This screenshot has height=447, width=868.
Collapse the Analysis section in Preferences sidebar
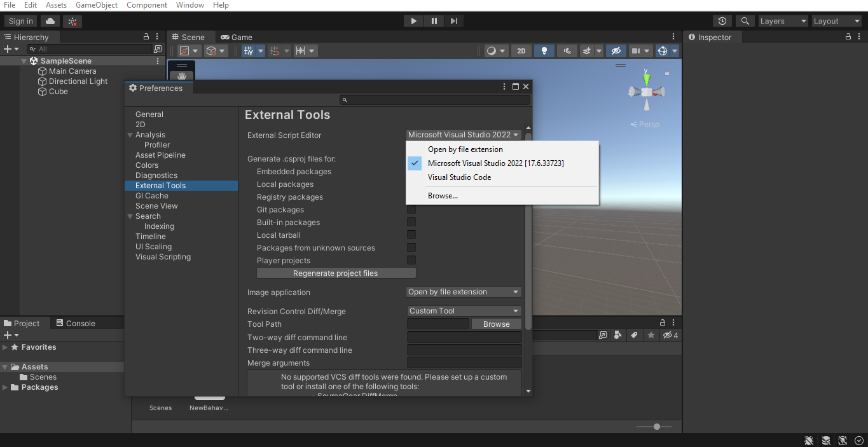click(x=132, y=134)
